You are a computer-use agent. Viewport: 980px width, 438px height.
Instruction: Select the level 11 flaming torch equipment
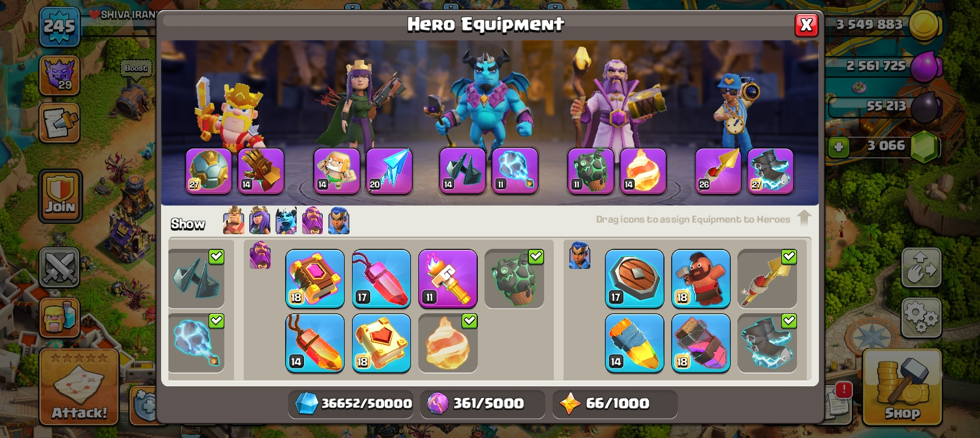tap(447, 278)
